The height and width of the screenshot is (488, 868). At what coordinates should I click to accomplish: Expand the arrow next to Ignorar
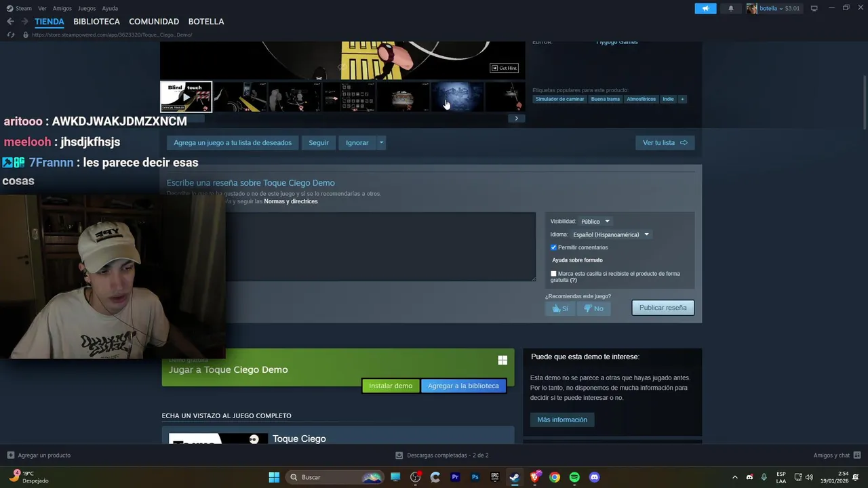(x=381, y=143)
